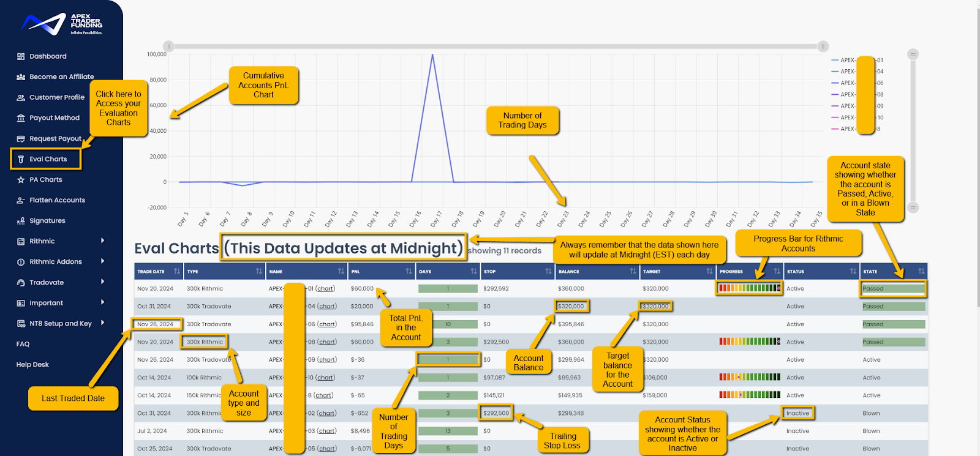Click the Jul 2, 2024 trade date
The height and width of the screenshot is (456, 980).
click(x=152, y=431)
